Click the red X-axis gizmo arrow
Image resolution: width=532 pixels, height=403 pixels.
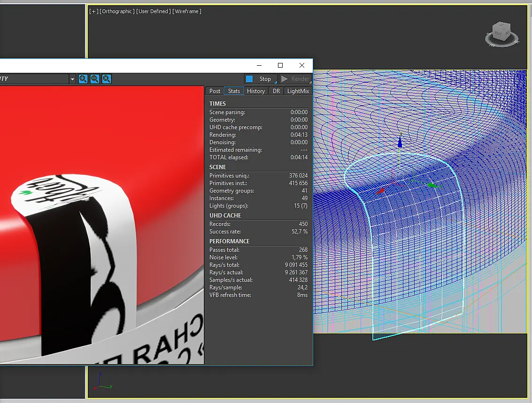pyautogui.click(x=380, y=191)
